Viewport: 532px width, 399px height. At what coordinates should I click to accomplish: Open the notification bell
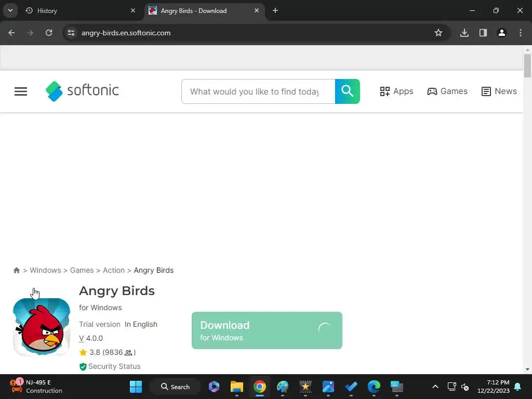point(518,387)
